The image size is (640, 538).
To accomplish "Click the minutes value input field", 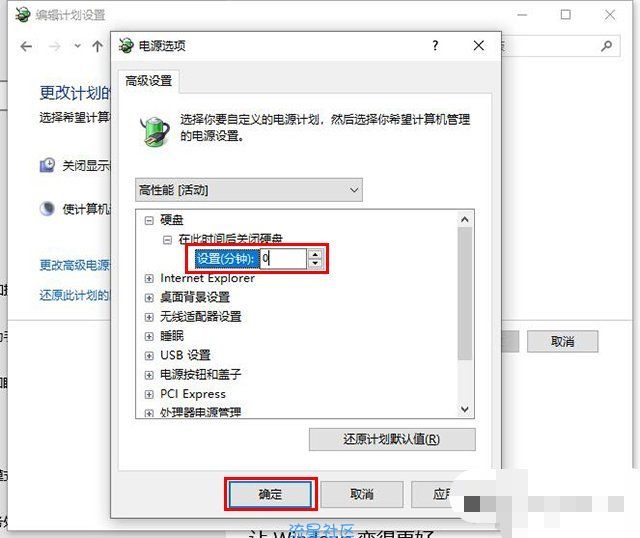I will (x=283, y=259).
